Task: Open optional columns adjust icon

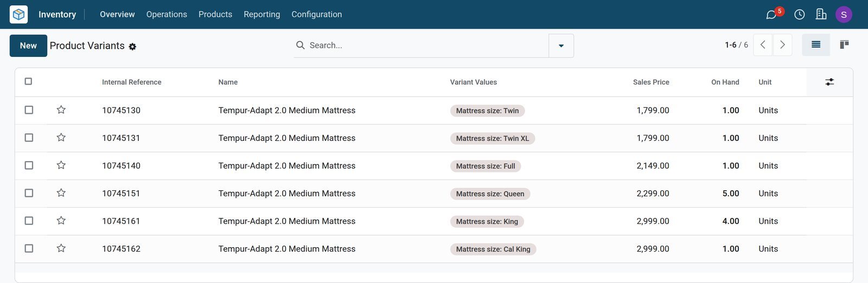Action: point(829,82)
